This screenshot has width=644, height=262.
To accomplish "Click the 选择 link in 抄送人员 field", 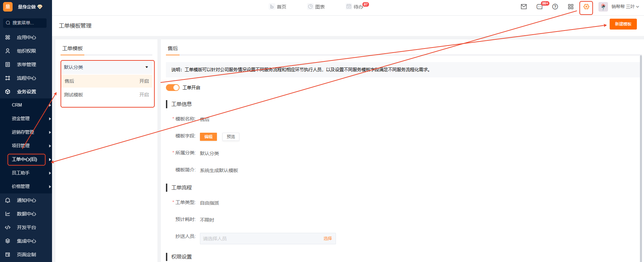I will 327,239.
